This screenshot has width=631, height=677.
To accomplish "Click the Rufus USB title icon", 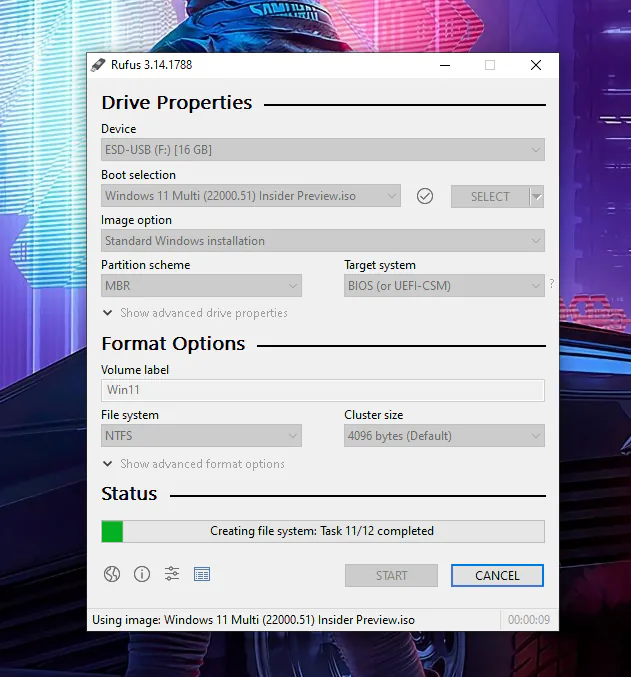I will coord(98,65).
